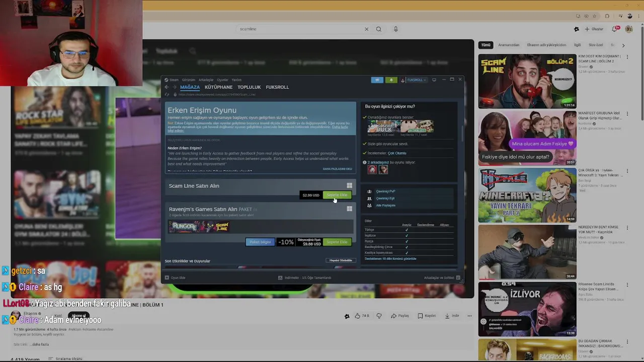644x362 pixels.
Task: Click the Oyun Ekle button
Action: (x=175, y=278)
